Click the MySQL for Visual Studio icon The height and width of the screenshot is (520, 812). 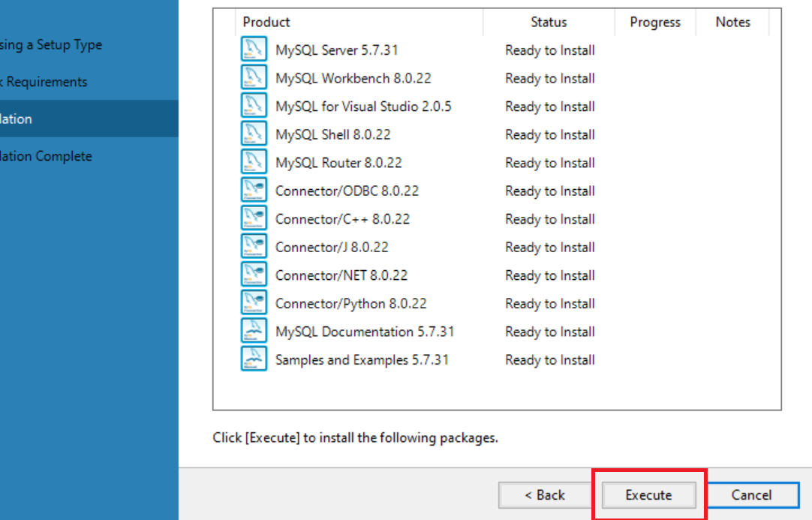point(254,105)
